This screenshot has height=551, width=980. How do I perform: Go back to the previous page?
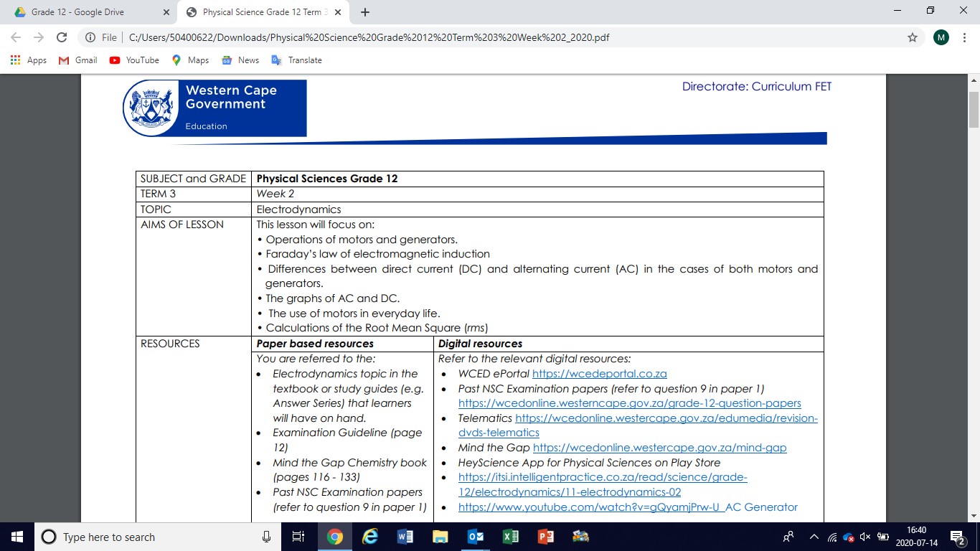(16, 37)
